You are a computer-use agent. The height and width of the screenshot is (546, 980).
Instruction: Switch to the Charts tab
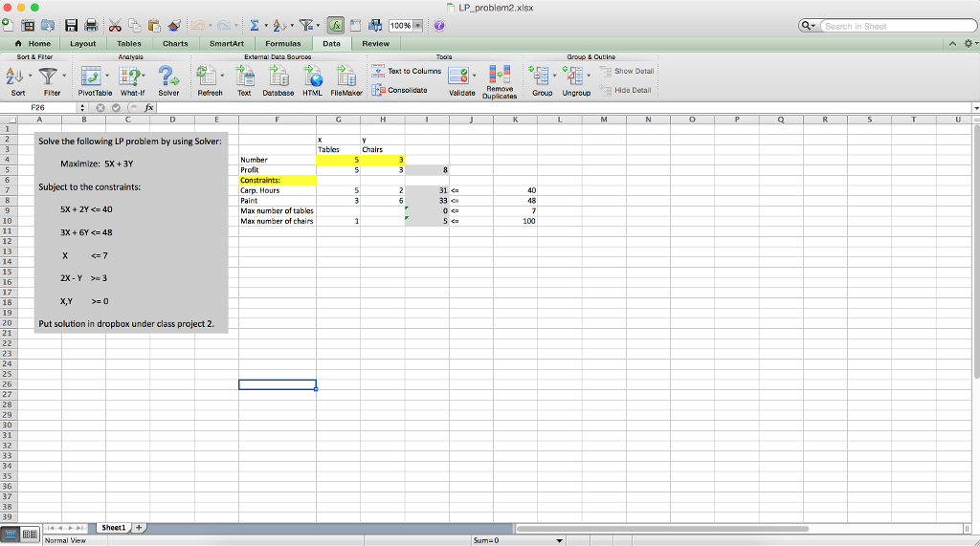pos(175,44)
